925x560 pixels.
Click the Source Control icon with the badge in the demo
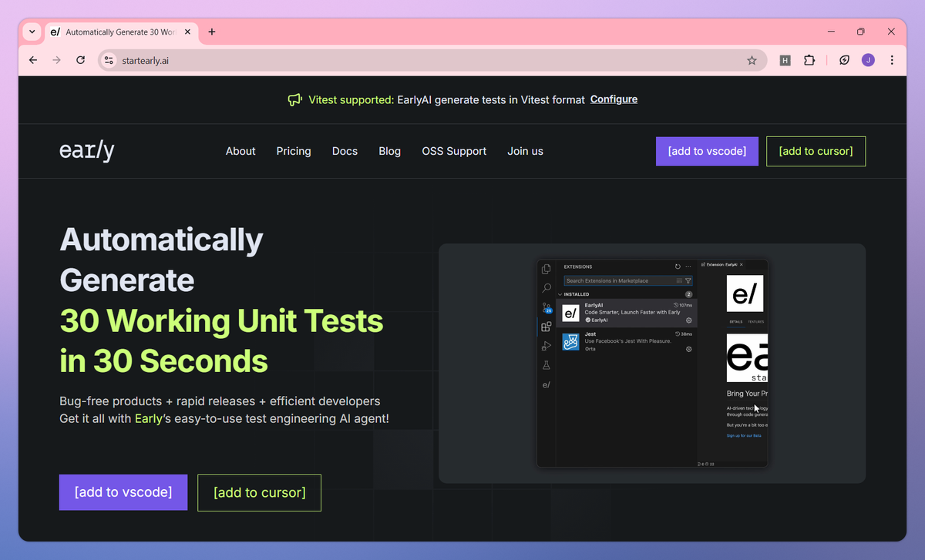tap(547, 308)
